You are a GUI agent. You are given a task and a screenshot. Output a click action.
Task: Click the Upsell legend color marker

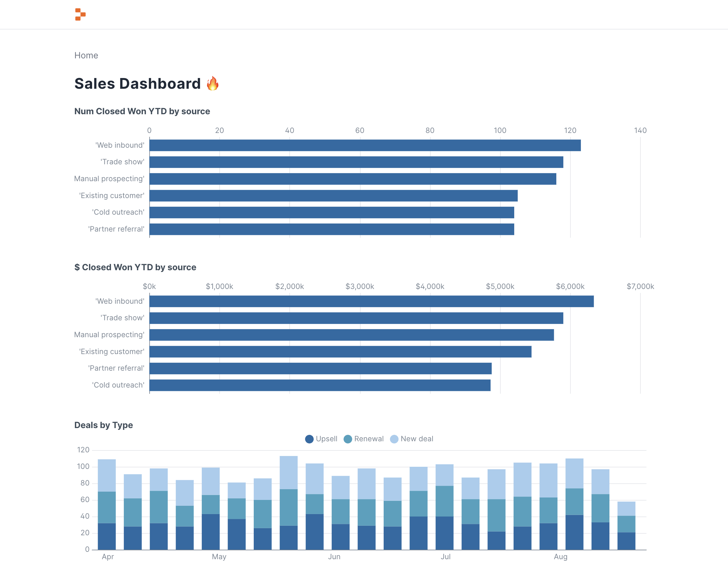click(x=309, y=439)
